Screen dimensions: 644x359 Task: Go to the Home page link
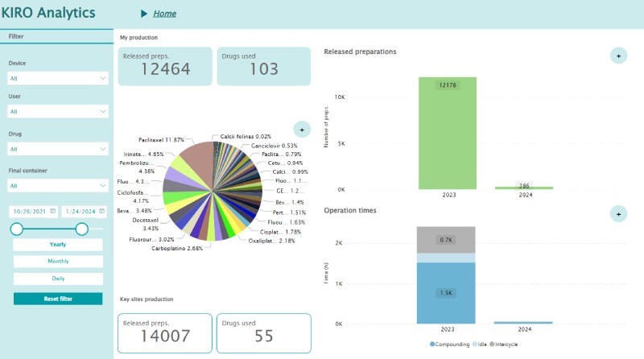(x=164, y=14)
